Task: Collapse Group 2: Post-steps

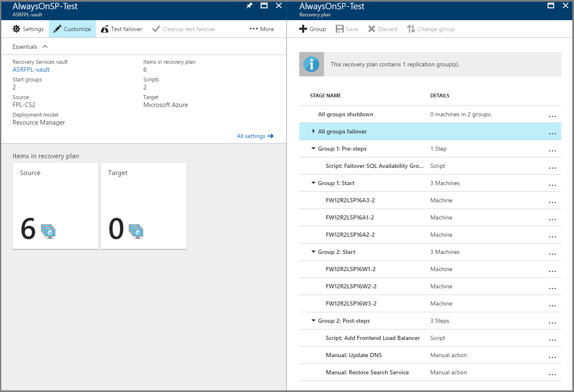Action: click(x=313, y=321)
